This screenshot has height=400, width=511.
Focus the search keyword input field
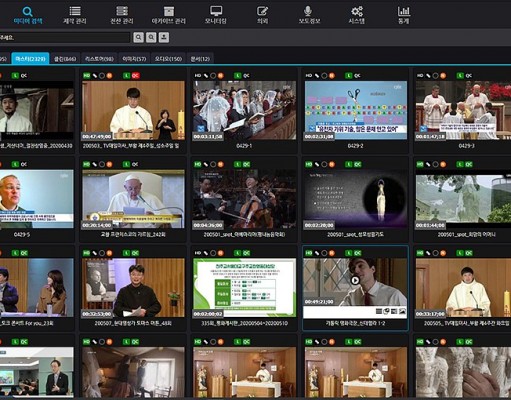(65, 37)
